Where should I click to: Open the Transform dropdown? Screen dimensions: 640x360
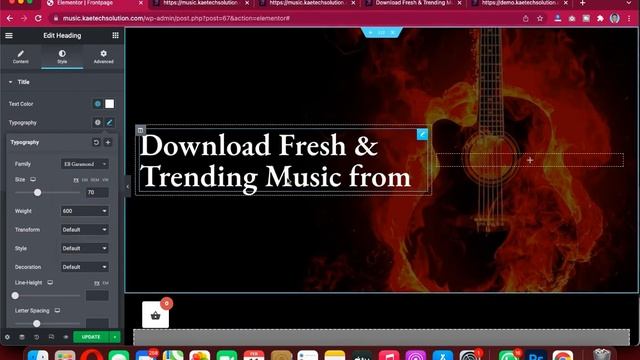[x=84, y=230]
